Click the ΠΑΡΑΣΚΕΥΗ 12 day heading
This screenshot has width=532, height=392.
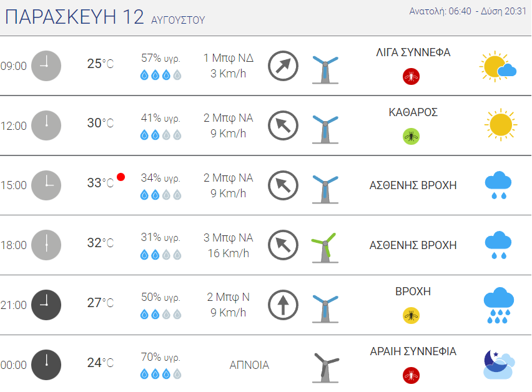click(75, 17)
